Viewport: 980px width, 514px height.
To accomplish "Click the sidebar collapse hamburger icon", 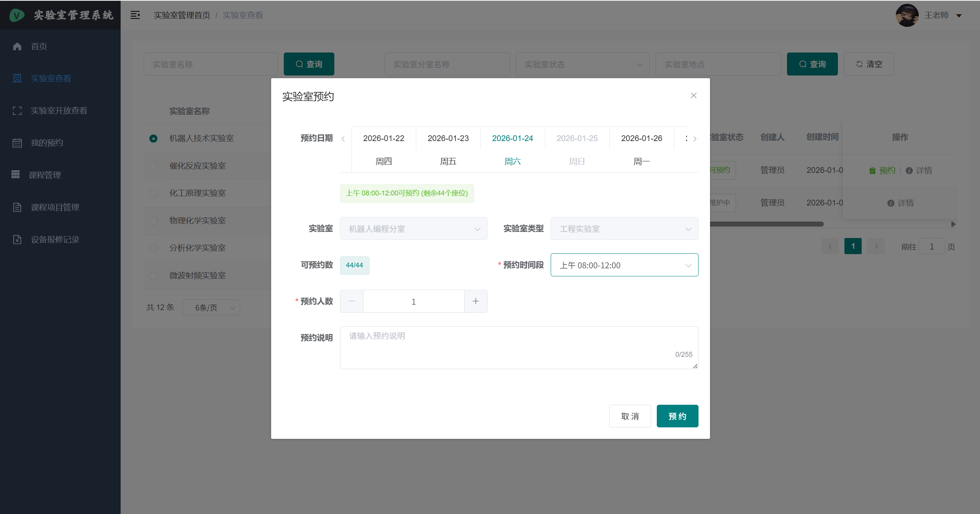I will (135, 15).
